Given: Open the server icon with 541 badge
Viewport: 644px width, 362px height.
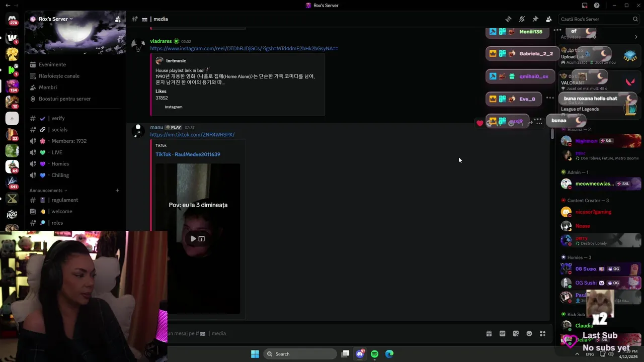Looking at the screenshot, I should [x=12, y=183].
